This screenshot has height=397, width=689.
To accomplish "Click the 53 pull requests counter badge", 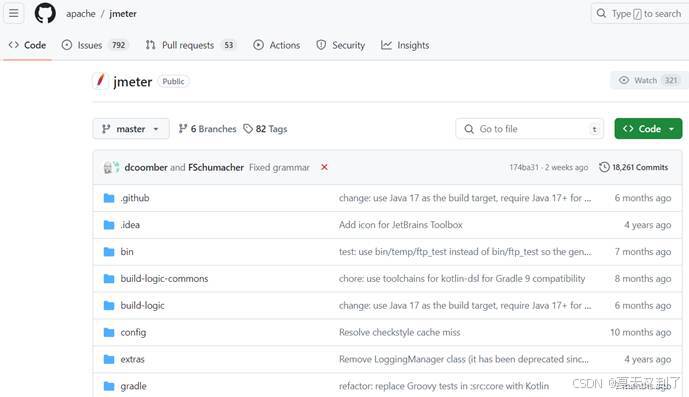I will (x=229, y=45).
